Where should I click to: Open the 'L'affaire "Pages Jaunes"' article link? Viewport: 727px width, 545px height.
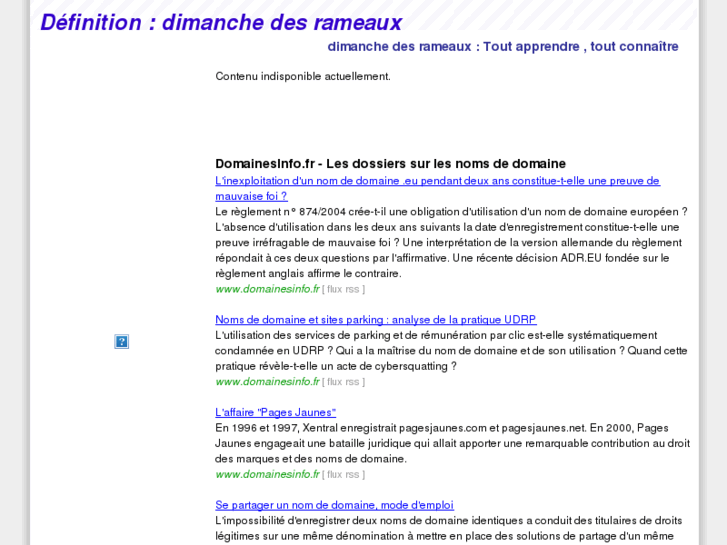coord(275,412)
